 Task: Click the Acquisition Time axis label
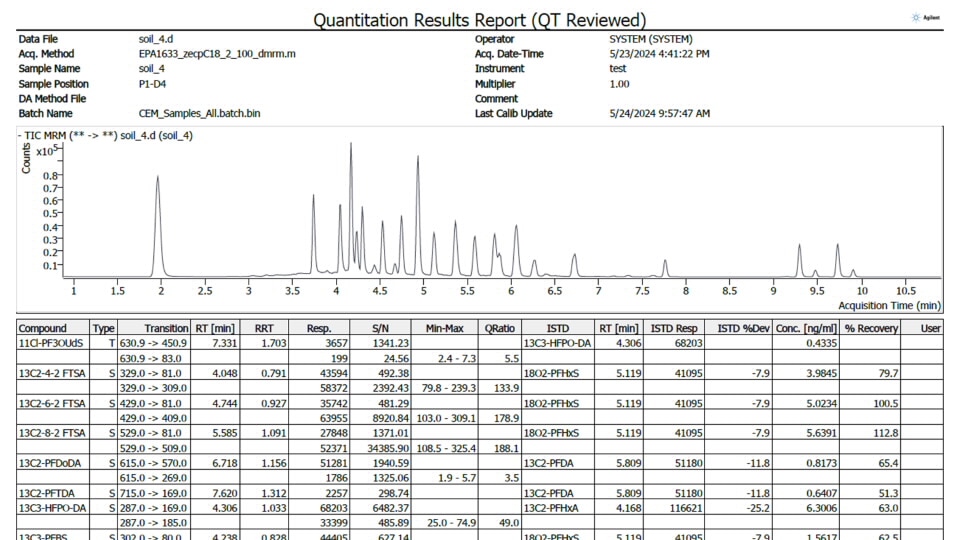pos(889,305)
